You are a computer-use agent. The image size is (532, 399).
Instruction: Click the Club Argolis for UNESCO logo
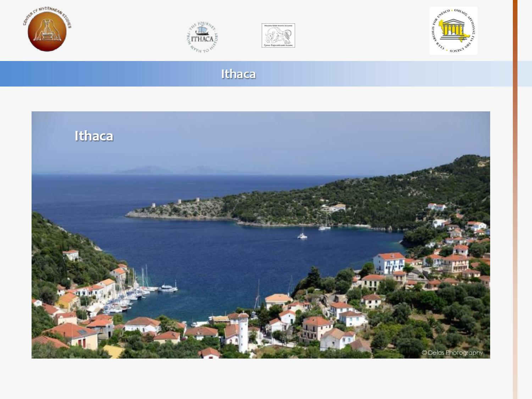pyautogui.click(x=453, y=31)
